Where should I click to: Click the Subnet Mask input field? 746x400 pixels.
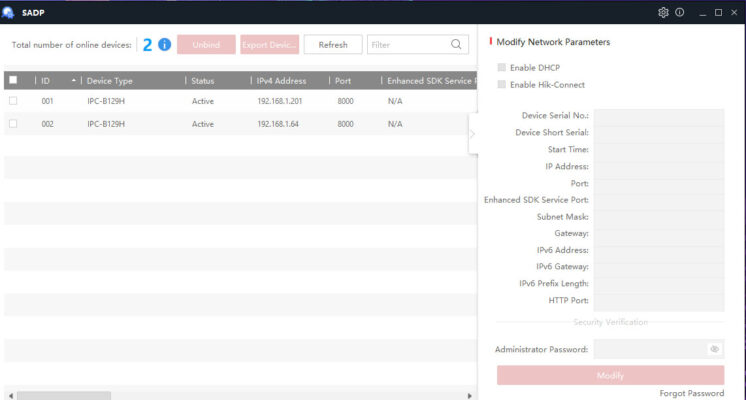[x=659, y=217]
